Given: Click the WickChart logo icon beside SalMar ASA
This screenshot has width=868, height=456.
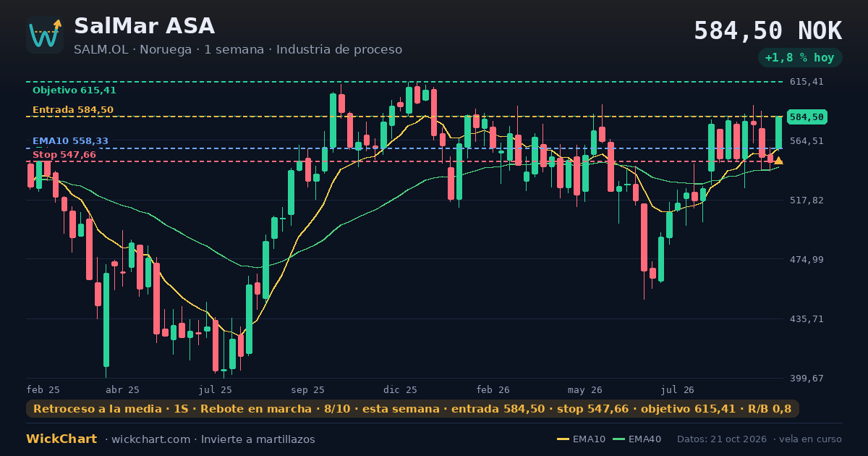Looking at the screenshot, I should coord(45,35).
